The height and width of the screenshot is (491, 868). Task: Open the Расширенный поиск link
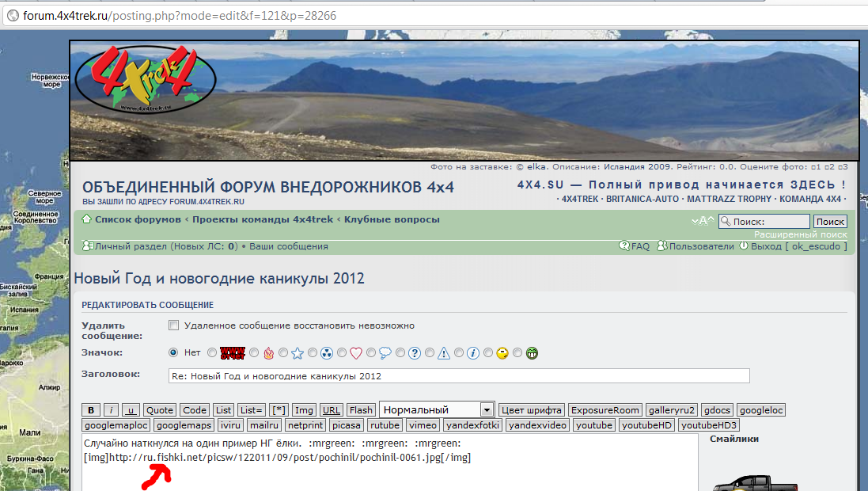(x=800, y=235)
